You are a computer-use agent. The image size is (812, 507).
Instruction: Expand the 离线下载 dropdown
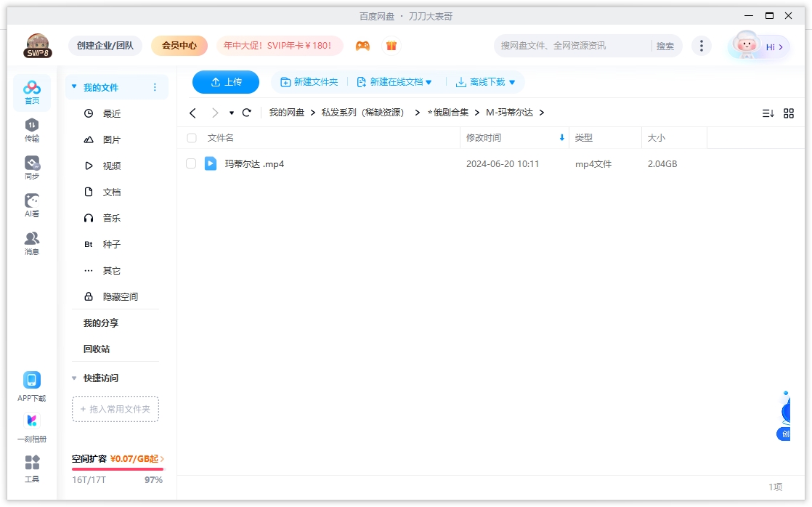486,82
